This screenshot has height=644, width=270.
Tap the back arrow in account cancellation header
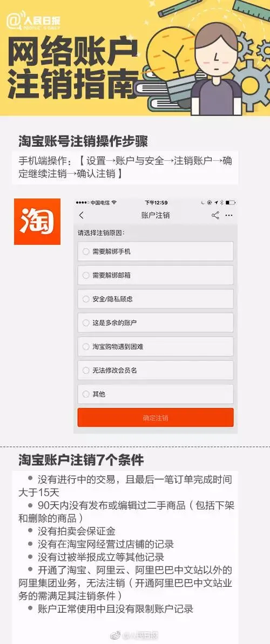tap(82, 215)
